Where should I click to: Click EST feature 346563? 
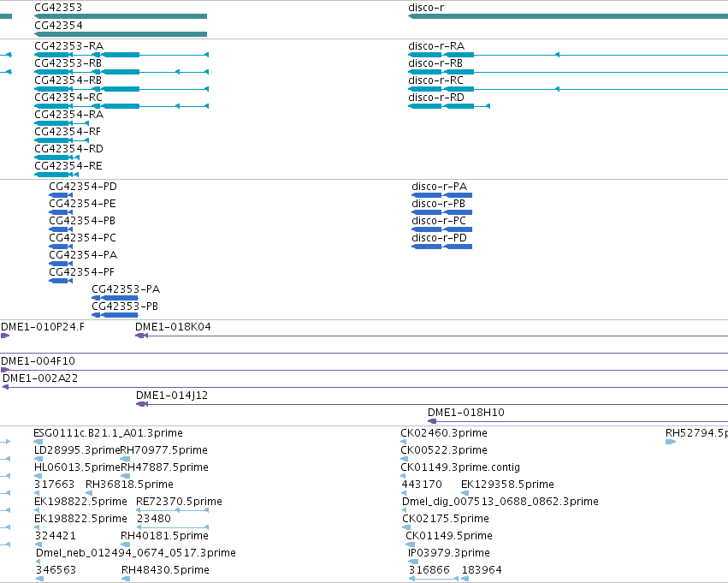tap(40, 579)
